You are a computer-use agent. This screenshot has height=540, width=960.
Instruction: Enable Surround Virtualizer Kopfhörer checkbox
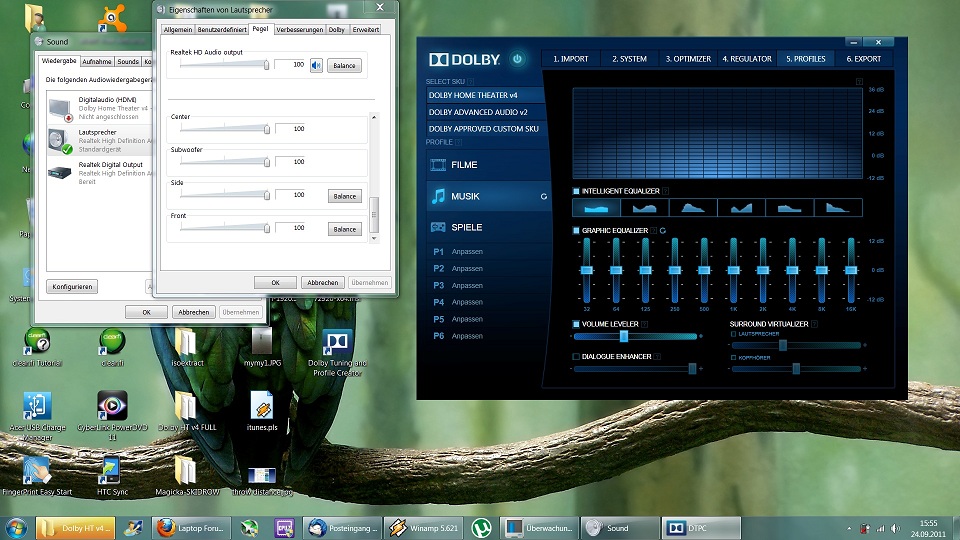coord(733,358)
